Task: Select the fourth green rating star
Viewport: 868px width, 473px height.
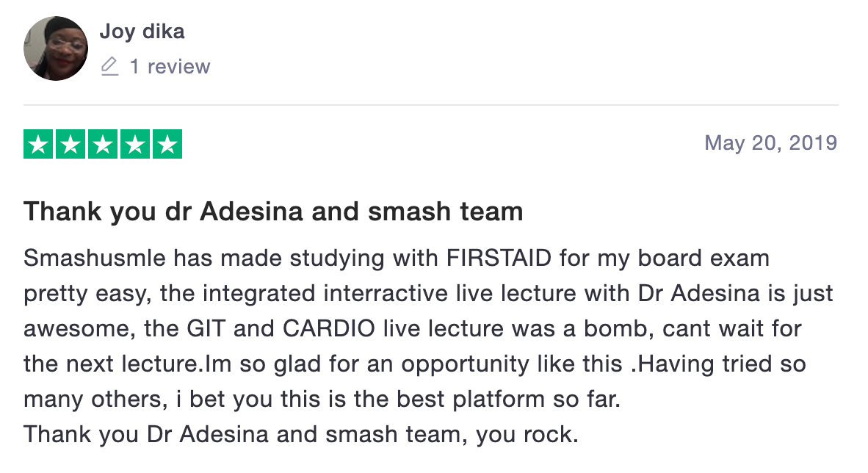Action: coord(135,144)
